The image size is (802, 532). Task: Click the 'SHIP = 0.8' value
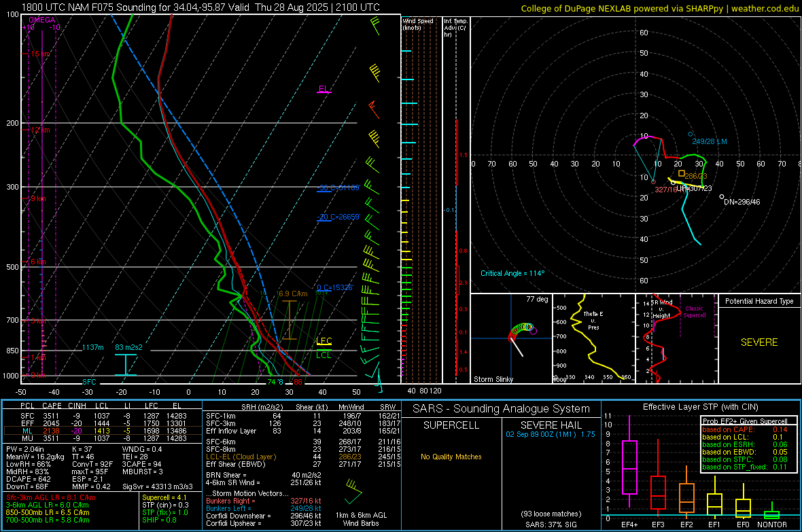pyautogui.click(x=159, y=520)
